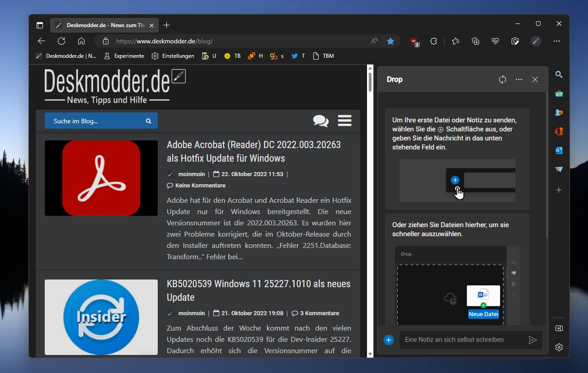The width and height of the screenshot is (588, 373).
Task: Click the Deskmodder.de site logo
Action: coord(115,87)
